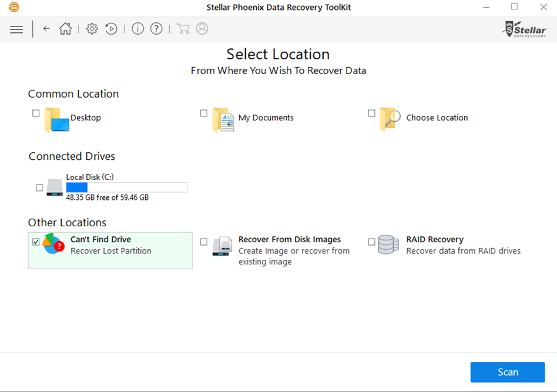Uncheck the Can't Find Drive checkbox
Screen dimensions: 557x392
tap(36, 242)
